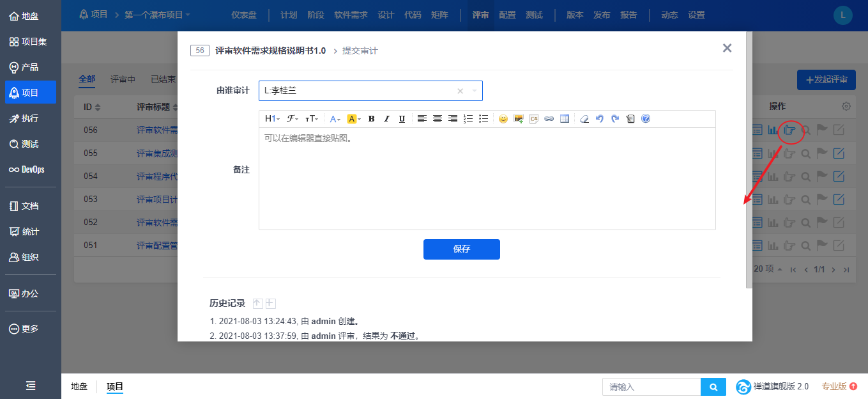This screenshot has height=399, width=868.
Task: Expand the auditor dropdown arrow
Action: (x=475, y=91)
